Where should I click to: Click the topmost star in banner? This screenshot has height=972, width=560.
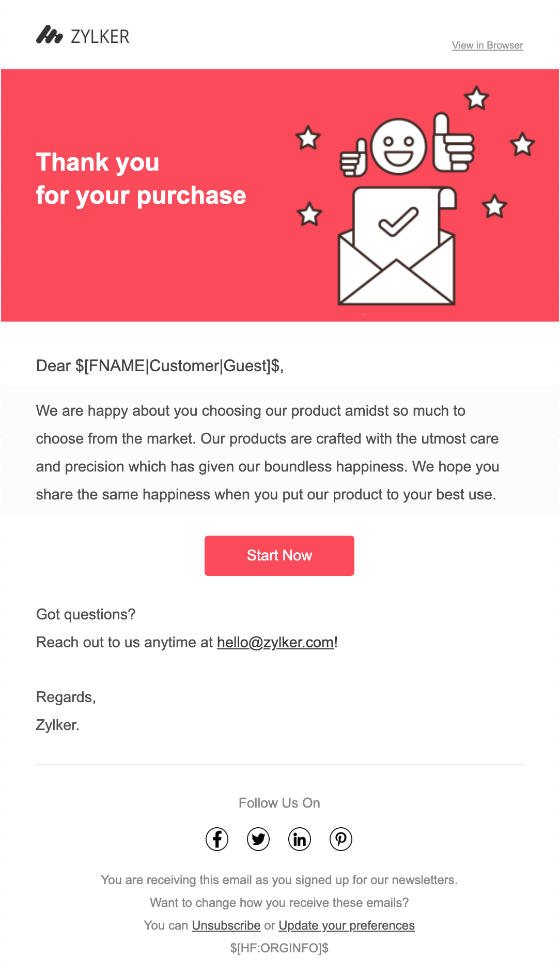click(476, 98)
